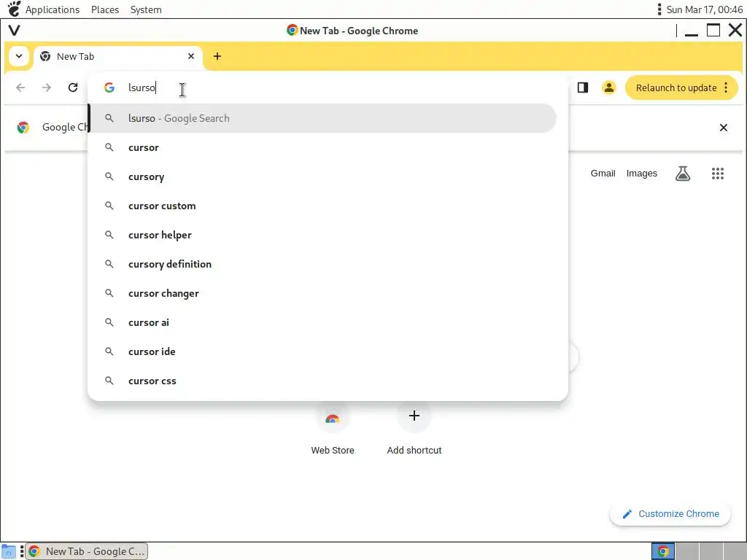Select the 'cursor custom' suggestion
The width and height of the screenshot is (747, 560).
point(323,206)
